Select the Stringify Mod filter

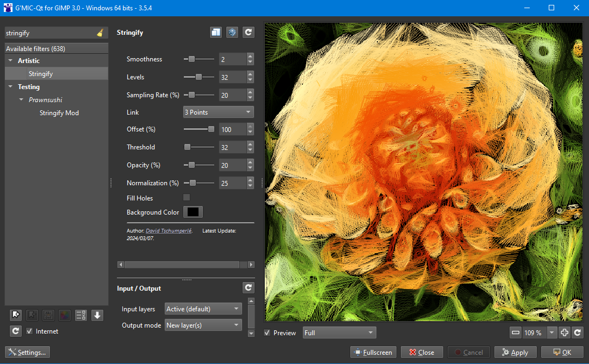[x=59, y=112]
